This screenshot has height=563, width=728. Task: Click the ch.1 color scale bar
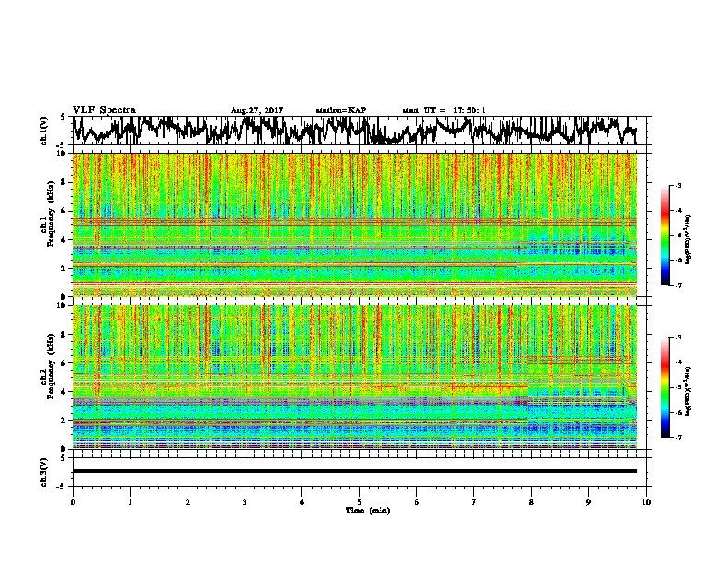click(x=665, y=236)
